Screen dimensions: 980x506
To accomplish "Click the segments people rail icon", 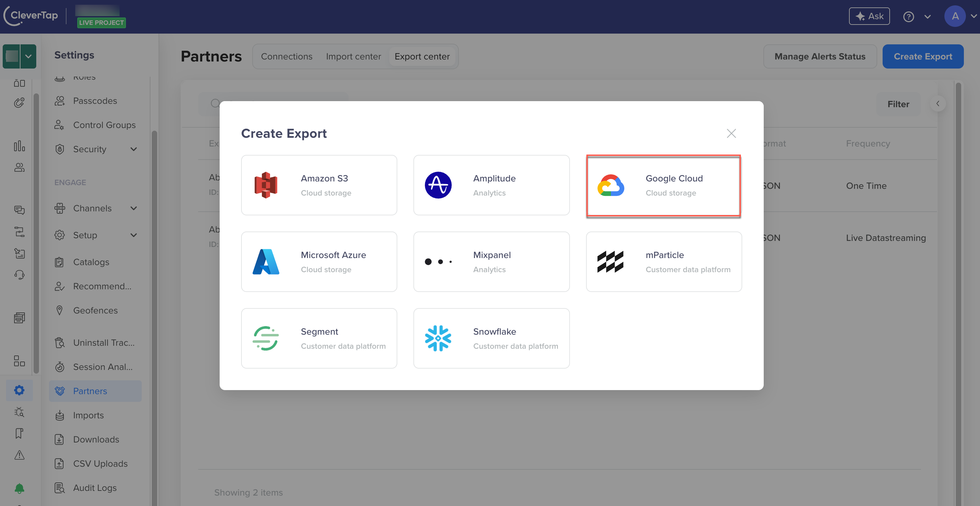I will tap(19, 168).
